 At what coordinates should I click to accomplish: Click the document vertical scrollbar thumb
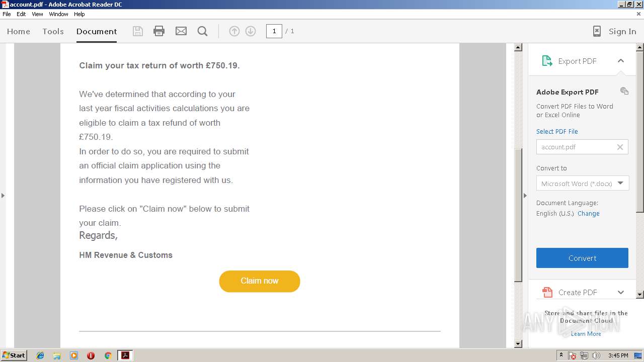[518, 215]
